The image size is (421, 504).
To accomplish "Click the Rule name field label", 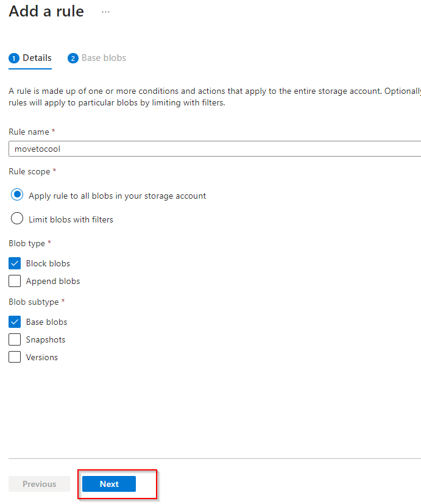I will point(29,132).
